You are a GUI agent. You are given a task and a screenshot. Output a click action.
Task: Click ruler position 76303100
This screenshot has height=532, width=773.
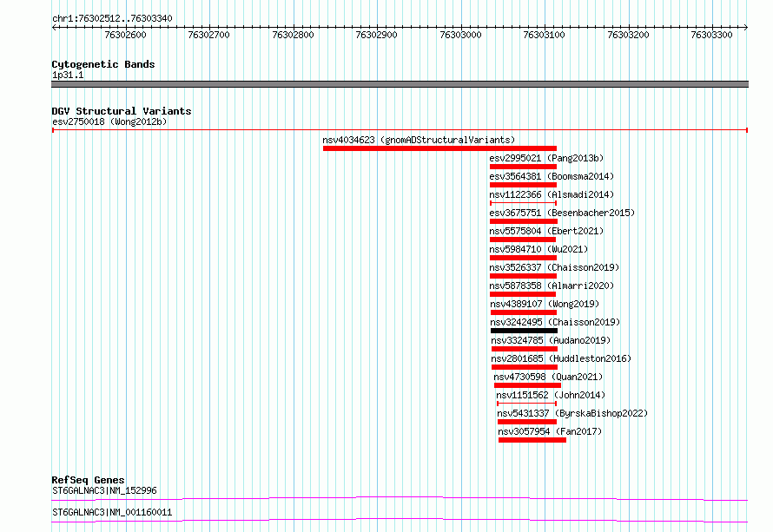(x=545, y=35)
